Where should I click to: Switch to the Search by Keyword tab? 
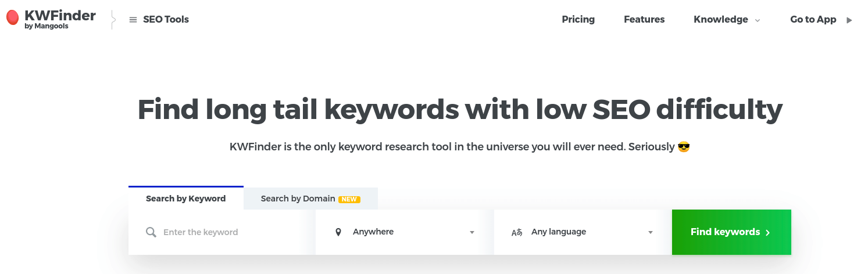[x=185, y=199]
